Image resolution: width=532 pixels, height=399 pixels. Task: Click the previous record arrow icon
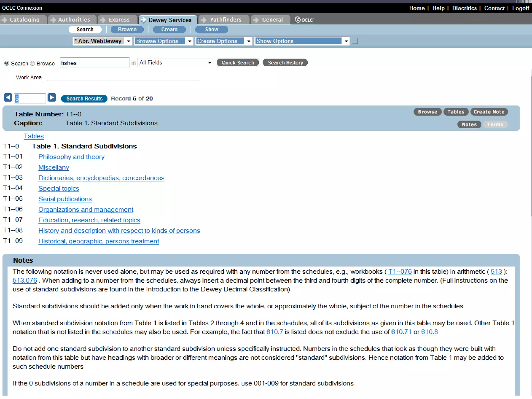(x=8, y=98)
